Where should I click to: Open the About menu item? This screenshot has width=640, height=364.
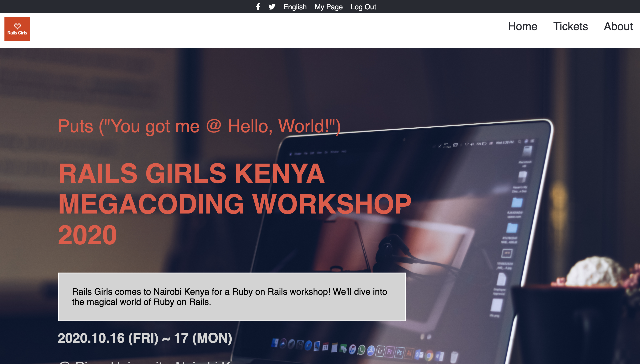(x=618, y=26)
